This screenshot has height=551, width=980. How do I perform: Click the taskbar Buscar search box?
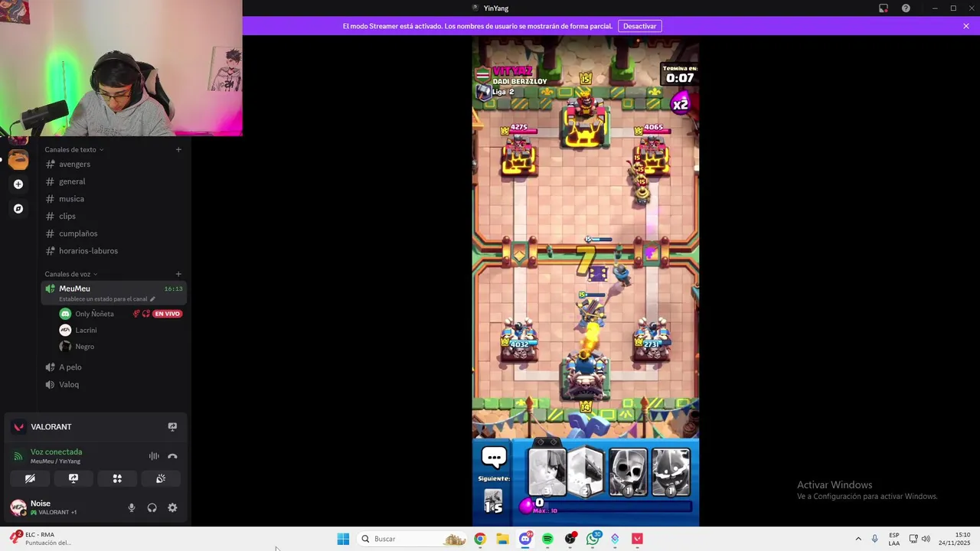412,539
